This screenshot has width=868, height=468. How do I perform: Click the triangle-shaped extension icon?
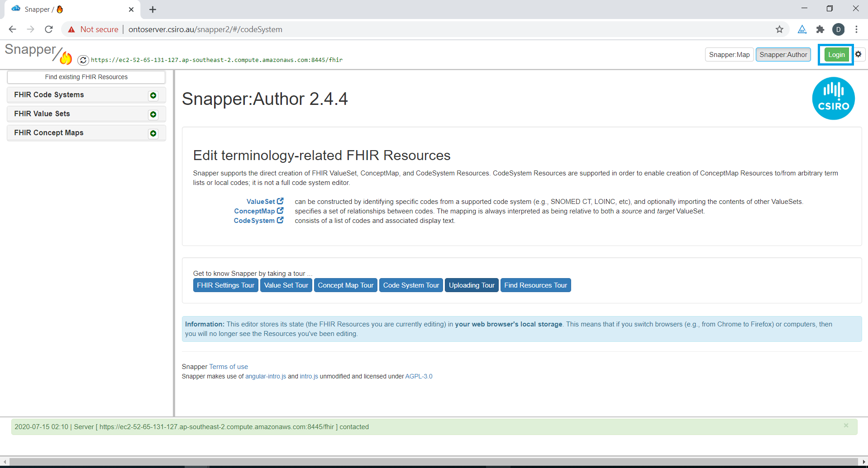tap(802, 29)
